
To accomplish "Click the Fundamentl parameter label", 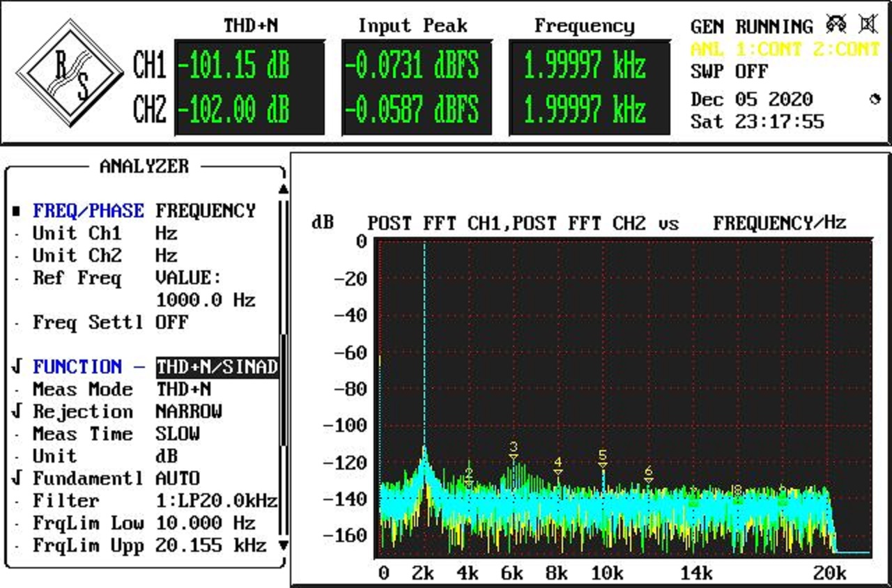I will click(x=89, y=479).
